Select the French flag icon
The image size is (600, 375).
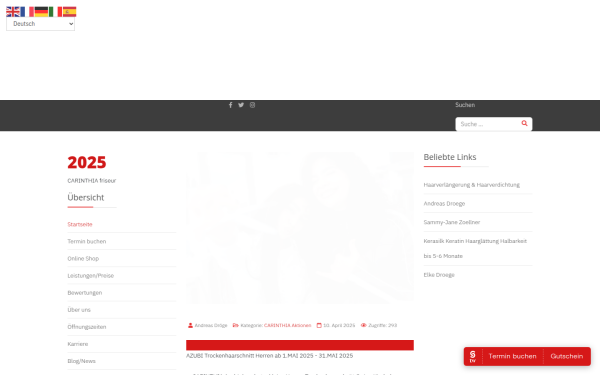pos(27,12)
